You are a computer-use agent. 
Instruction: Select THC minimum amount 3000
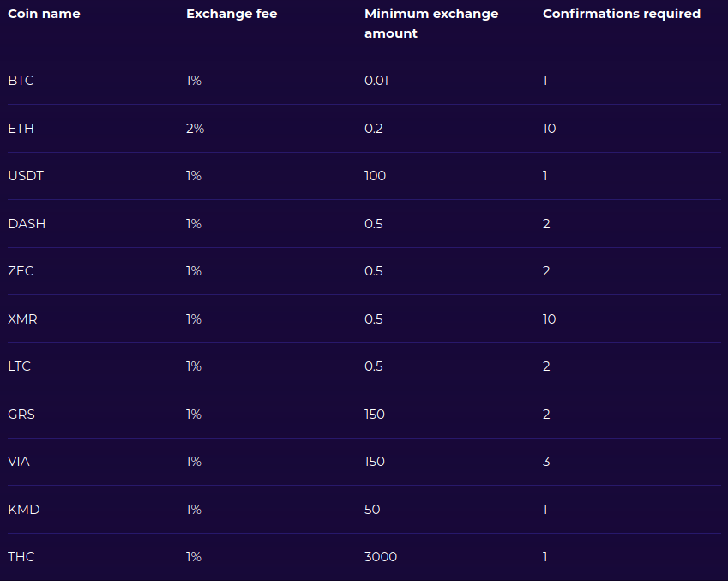coord(381,557)
